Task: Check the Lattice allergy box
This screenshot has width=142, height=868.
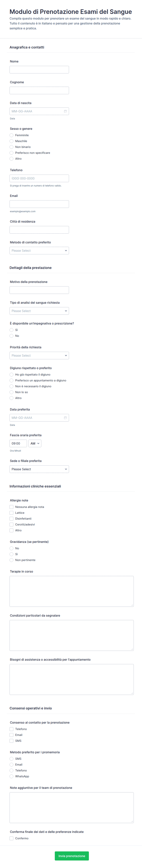Action: click(x=11, y=513)
